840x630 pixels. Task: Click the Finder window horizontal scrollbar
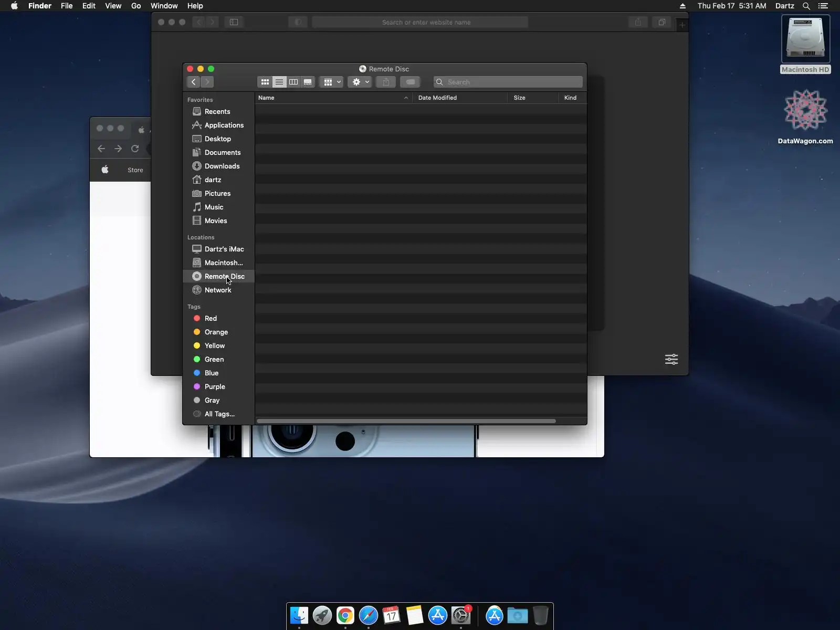tap(406, 421)
